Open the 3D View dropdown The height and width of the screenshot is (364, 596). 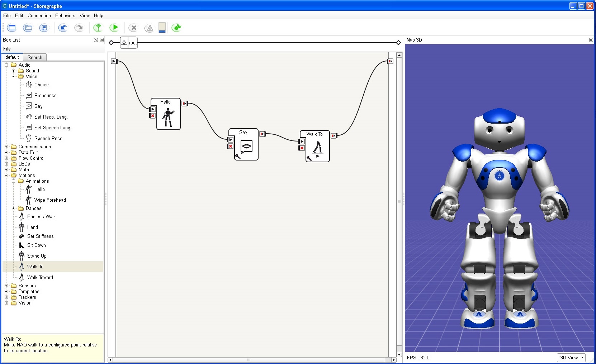(571, 358)
